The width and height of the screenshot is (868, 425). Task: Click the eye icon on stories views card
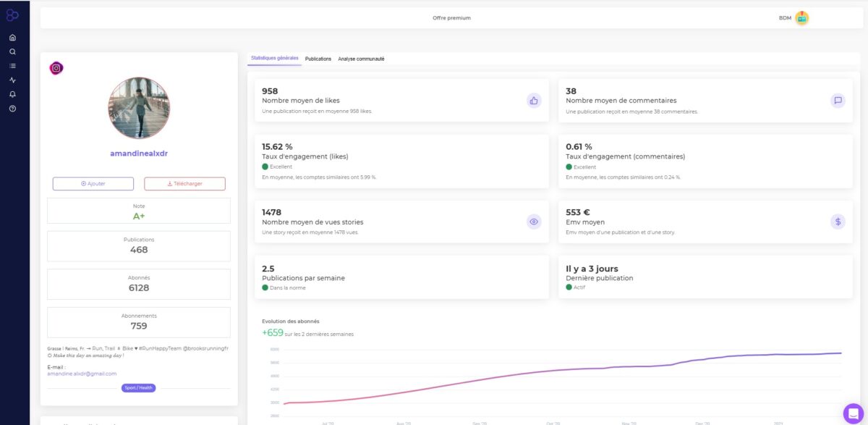click(x=534, y=222)
